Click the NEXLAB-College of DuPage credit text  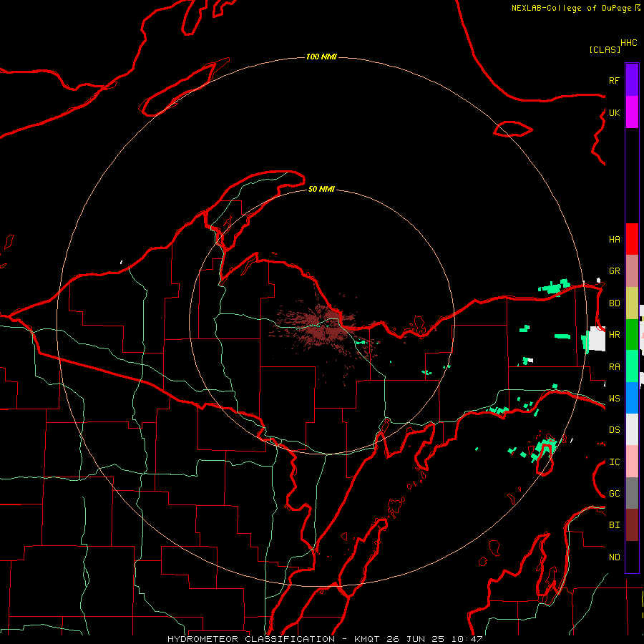pyautogui.click(x=571, y=8)
